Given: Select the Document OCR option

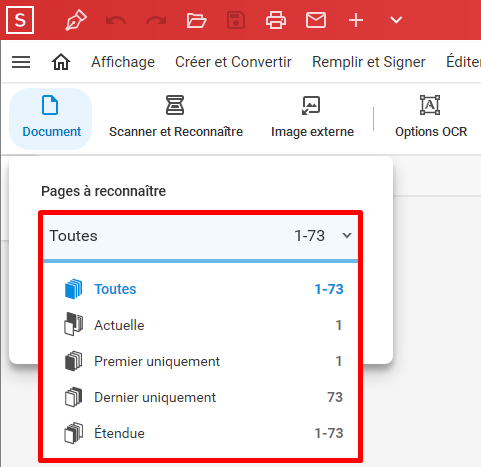Looking at the screenshot, I should [x=51, y=119].
